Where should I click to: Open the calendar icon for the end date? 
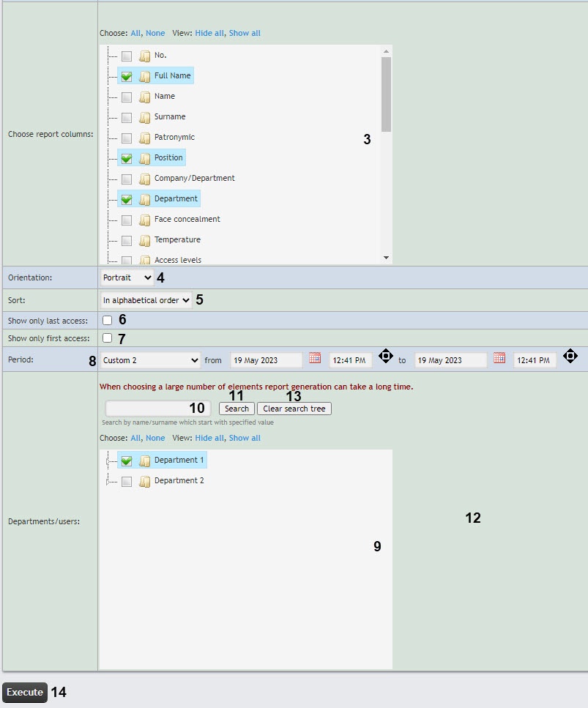[x=499, y=358]
